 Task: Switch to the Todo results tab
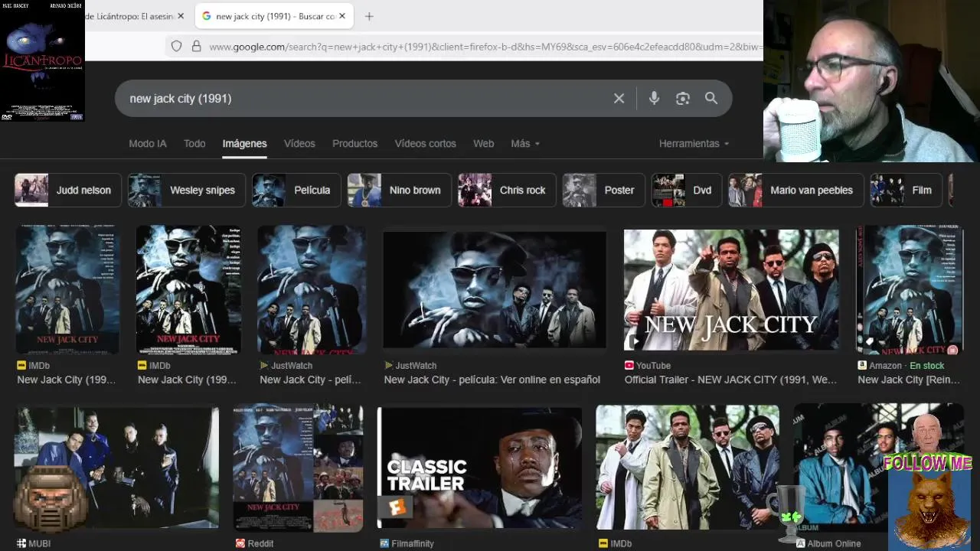(x=194, y=143)
